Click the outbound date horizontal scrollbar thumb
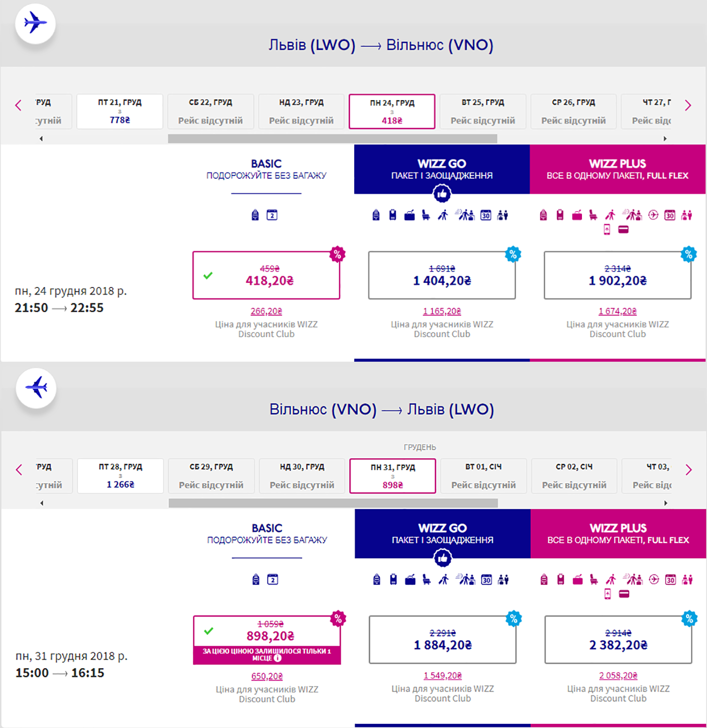 (x=332, y=139)
